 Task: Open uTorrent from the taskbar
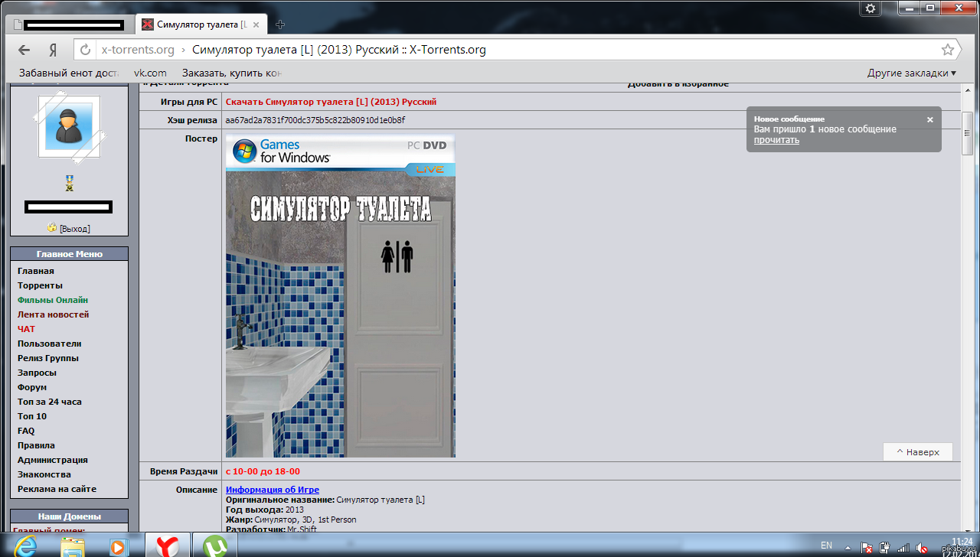click(215, 546)
